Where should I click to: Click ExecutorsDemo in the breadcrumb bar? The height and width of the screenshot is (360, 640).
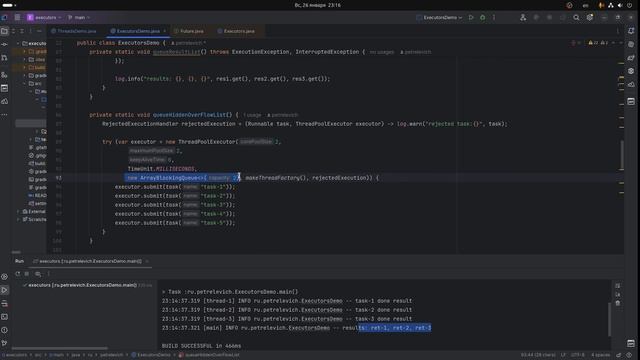coord(151,355)
